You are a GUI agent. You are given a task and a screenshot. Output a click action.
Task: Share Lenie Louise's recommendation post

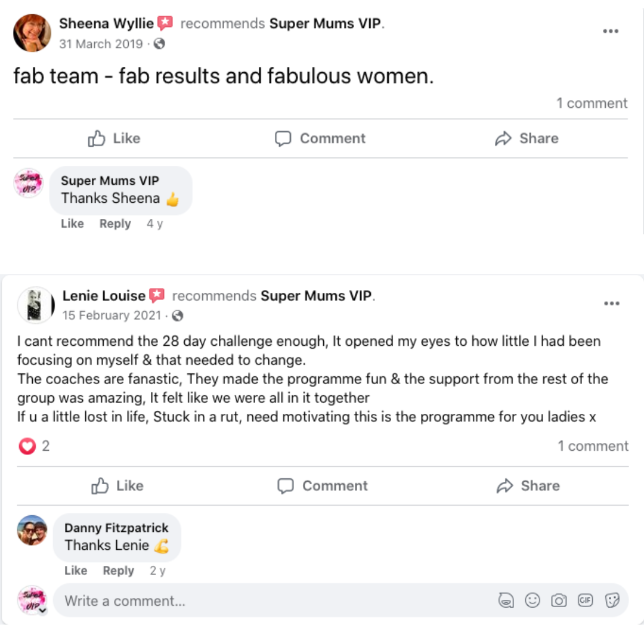pyautogui.click(x=528, y=486)
